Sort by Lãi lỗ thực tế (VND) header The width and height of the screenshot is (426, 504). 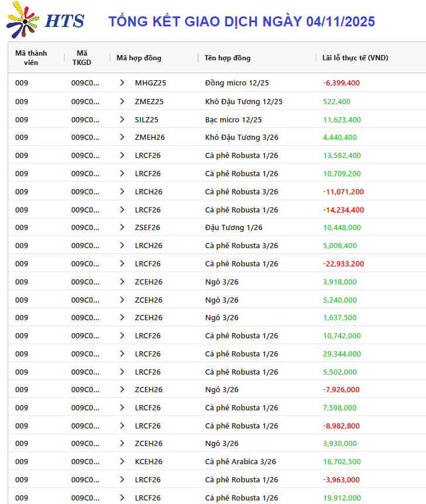[x=355, y=57]
